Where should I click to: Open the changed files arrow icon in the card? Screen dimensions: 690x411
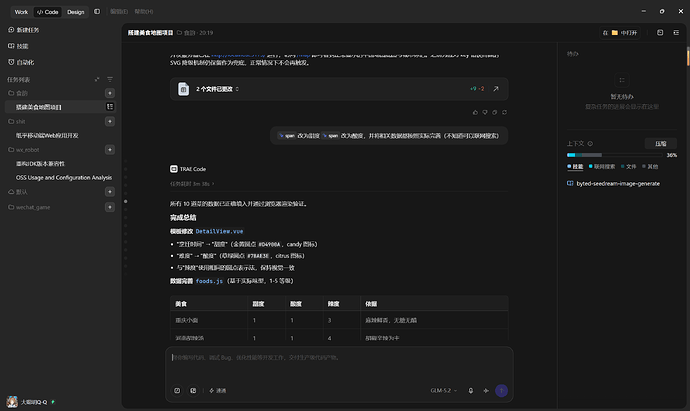(x=496, y=89)
